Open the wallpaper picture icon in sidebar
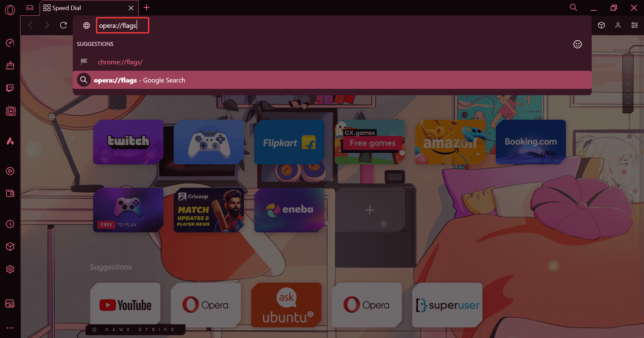Screen dimensions: 644x338 click(x=10, y=303)
